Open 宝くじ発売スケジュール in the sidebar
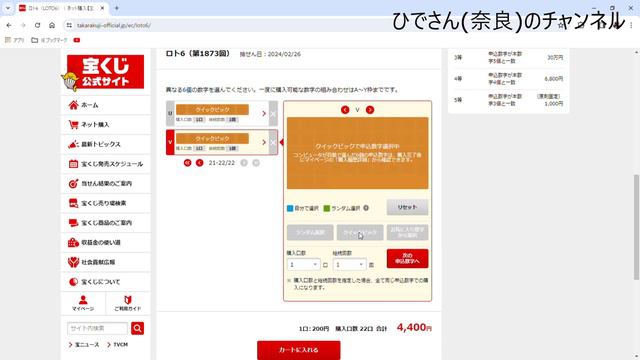 point(106,164)
